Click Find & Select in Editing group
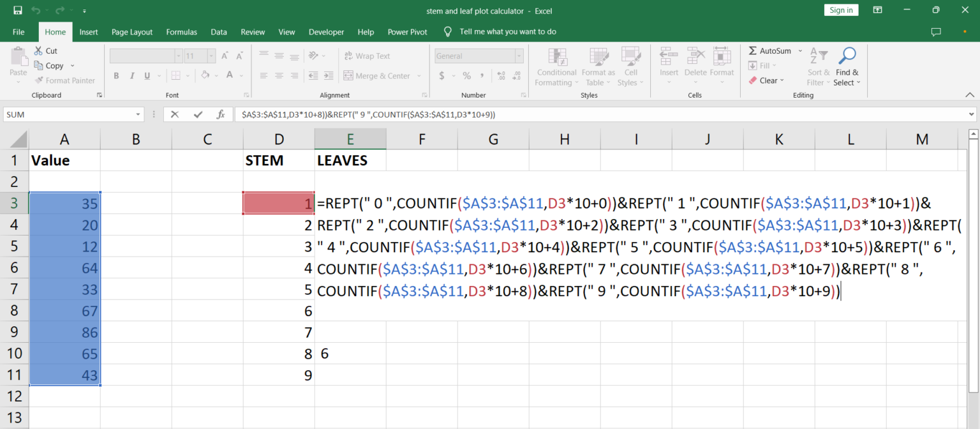The image size is (980, 429). (x=847, y=67)
